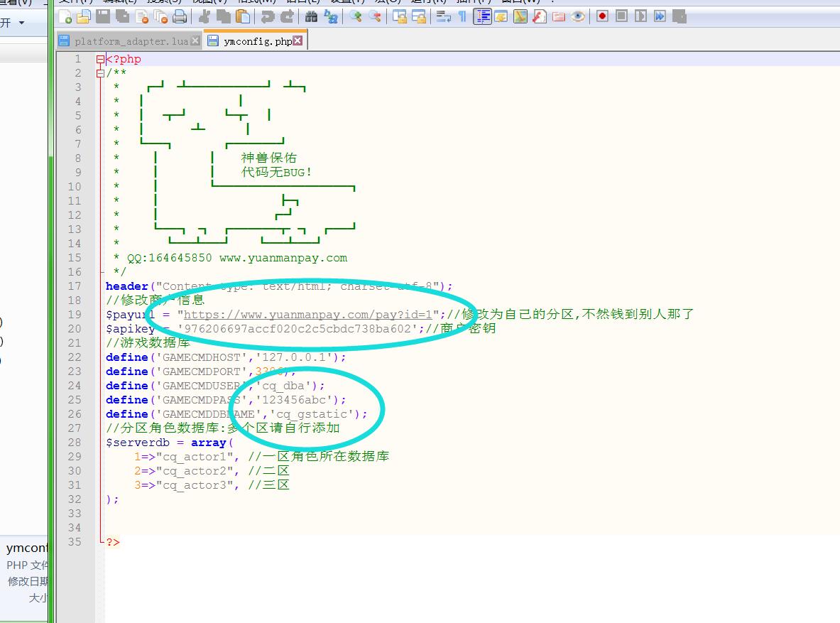Viewport: 840px width, 623px height.
Task: Click line number 28 in the margin
Action: pyautogui.click(x=76, y=443)
